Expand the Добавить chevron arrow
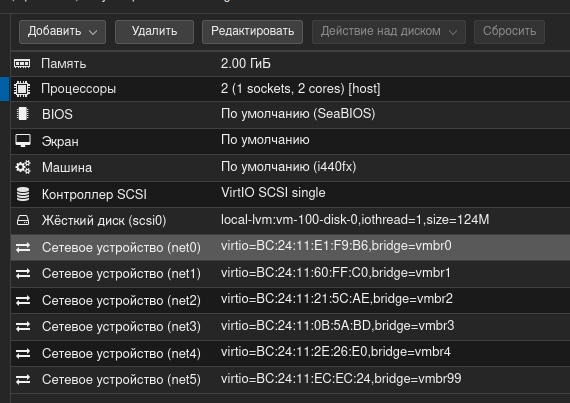This screenshot has height=403, width=570. 93,32
